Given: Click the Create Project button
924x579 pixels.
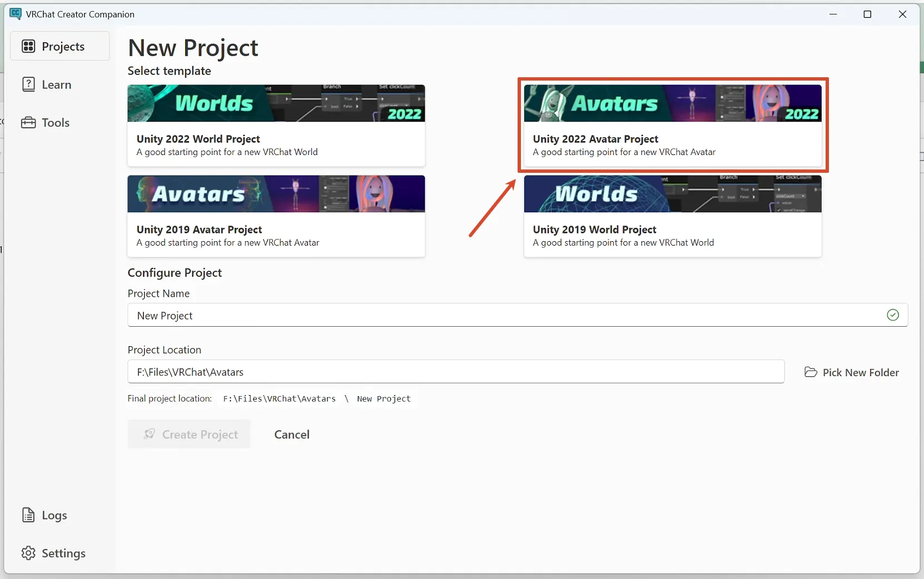Looking at the screenshot, I should [189, 434].
